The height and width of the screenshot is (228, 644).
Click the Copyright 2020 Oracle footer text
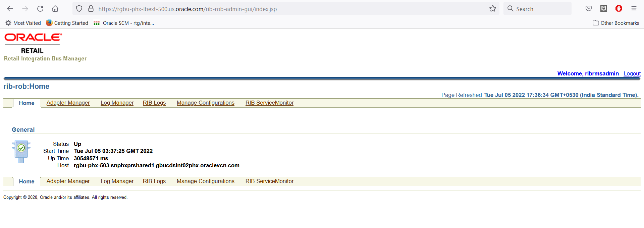[65, 197]
